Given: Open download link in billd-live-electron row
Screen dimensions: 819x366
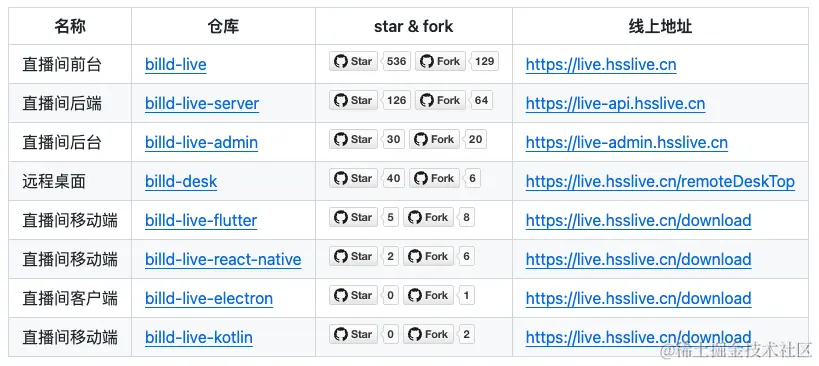Looking at the screenshot, I should click(638, 299).
